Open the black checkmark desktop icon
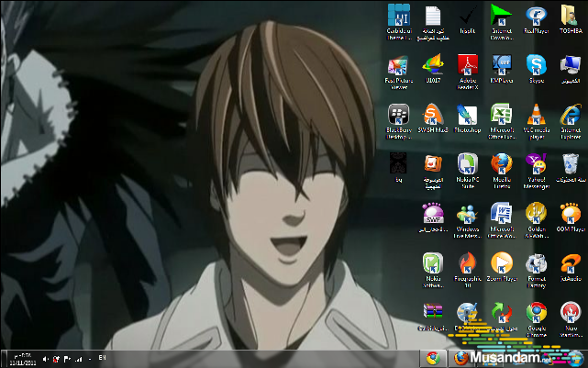588x368 pixels. tap(468, 19)
